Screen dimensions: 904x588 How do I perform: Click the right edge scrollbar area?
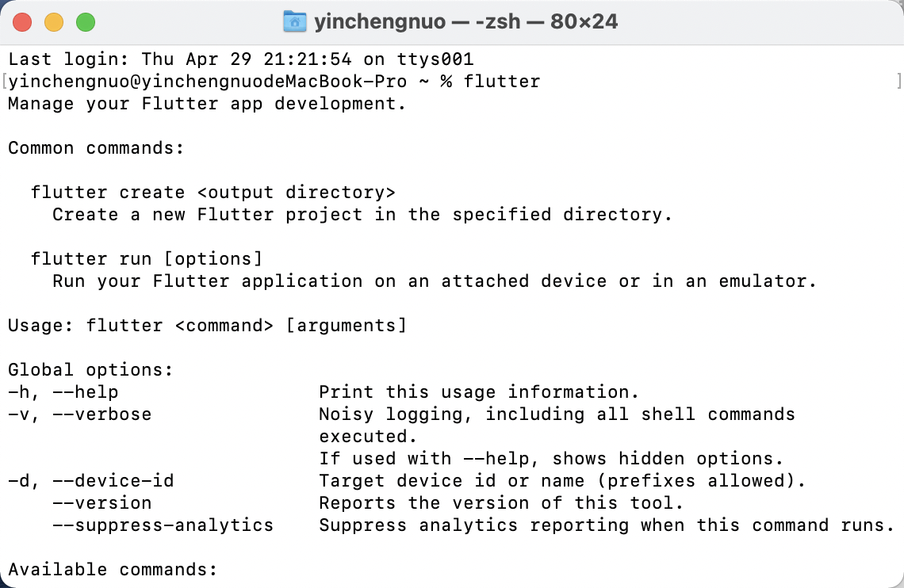pyautogui.click(x=898, y=317)
